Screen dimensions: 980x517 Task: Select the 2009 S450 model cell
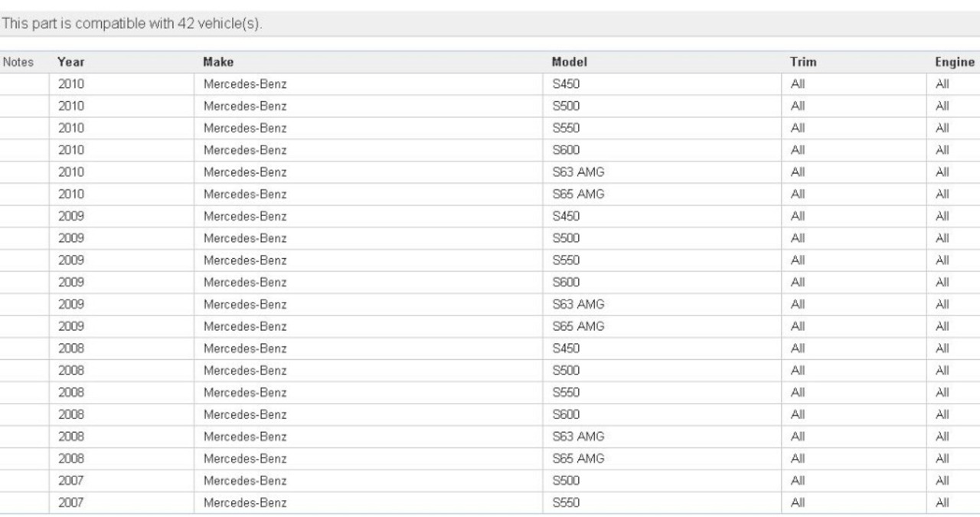(662, 217)
